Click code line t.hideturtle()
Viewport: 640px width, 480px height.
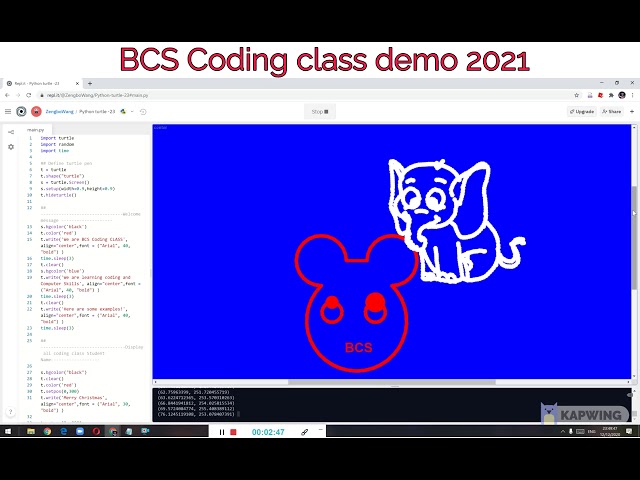tap(58, 195)
